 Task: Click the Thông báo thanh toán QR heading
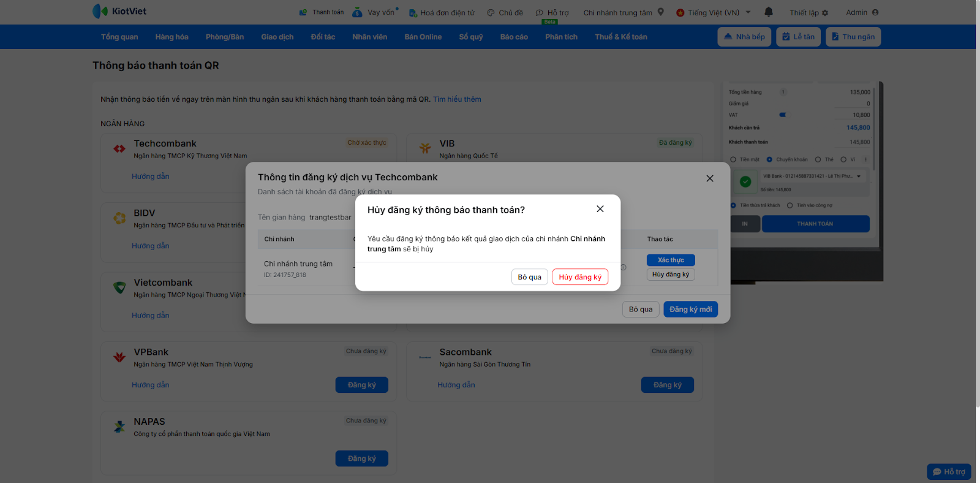pos(156,66)
